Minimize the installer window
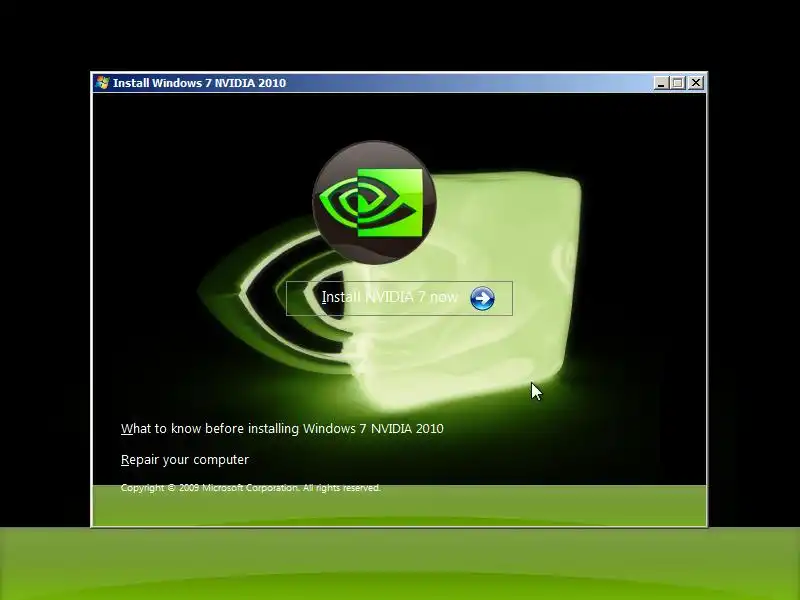Image resolution: width=800 pixels, height=600 pixels. click(661, 83)
